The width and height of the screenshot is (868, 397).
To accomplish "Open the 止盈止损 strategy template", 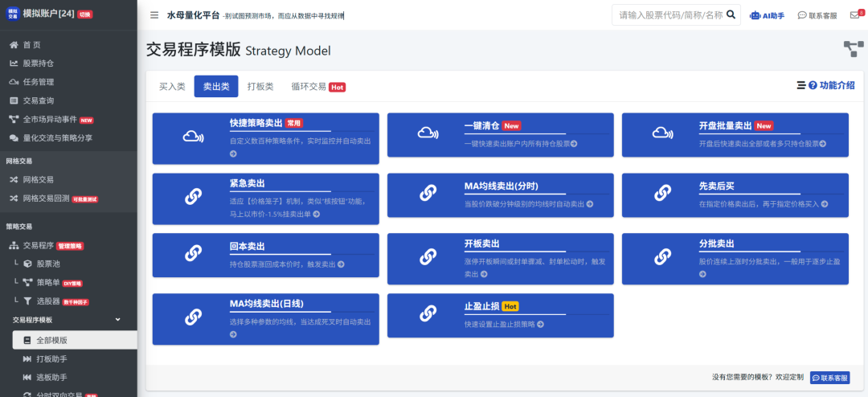I will 482,306.
